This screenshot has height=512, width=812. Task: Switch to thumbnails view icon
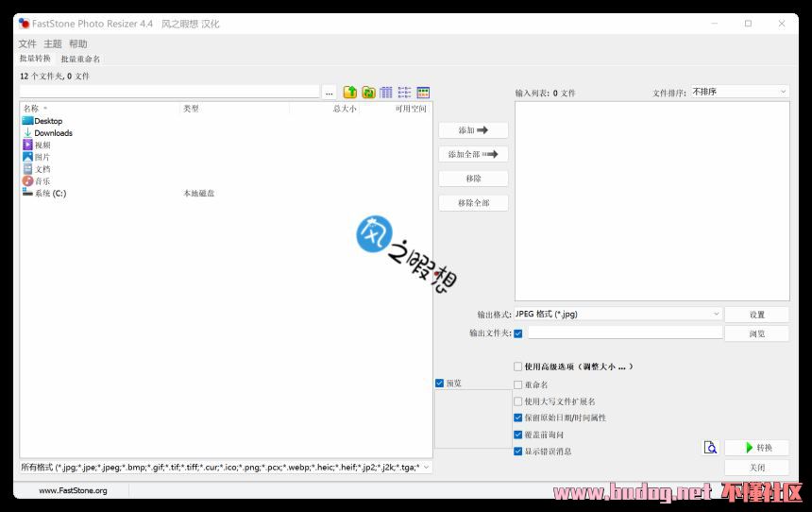pyautogui.click(x=423, y=93)
